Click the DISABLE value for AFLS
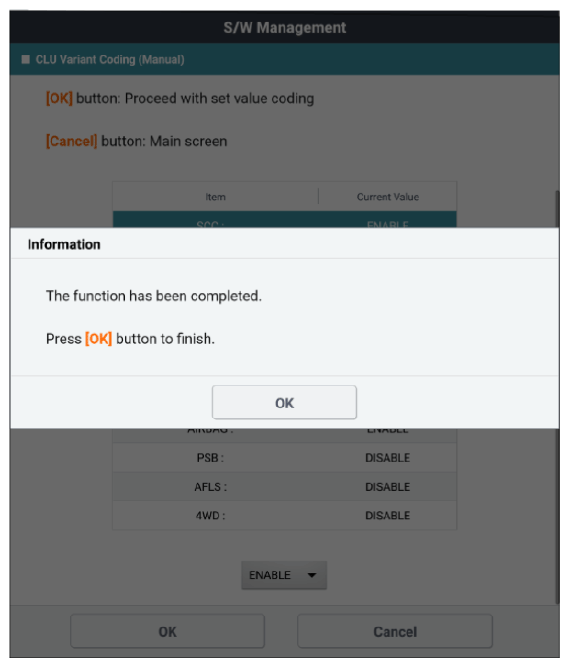The width and height of the screenshot is (569, 667). 387,487
